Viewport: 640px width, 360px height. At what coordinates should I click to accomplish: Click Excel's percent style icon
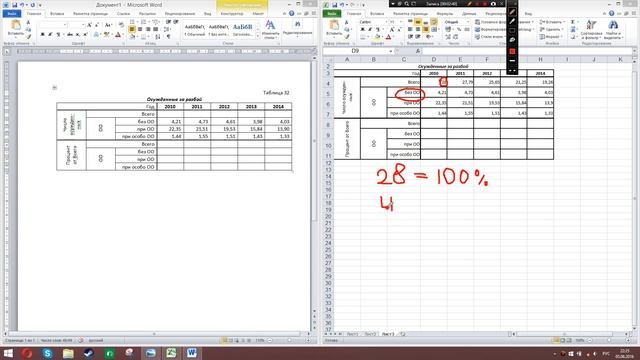[459, 29]
